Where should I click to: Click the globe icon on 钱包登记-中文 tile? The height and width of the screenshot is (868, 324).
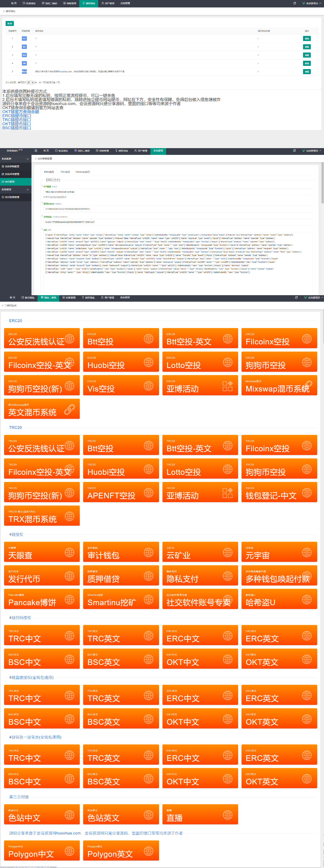click(306, 492)
